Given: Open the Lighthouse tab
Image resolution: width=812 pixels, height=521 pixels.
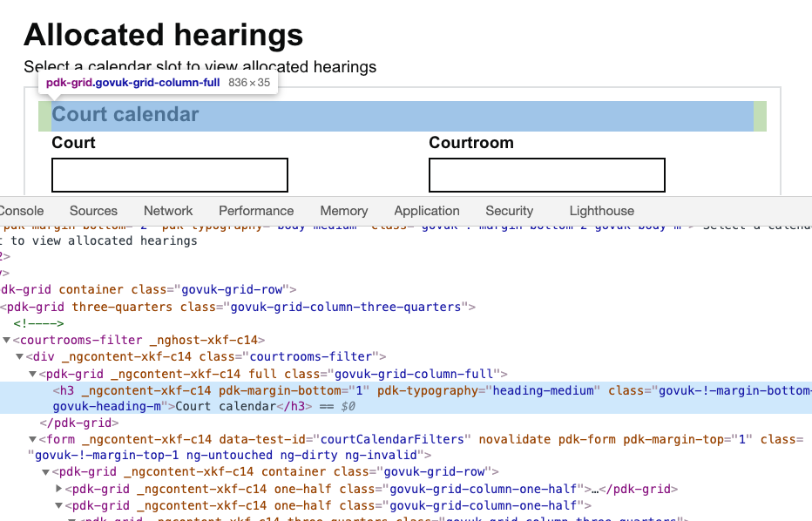Looking at the screenshot, I should point(602,211).
